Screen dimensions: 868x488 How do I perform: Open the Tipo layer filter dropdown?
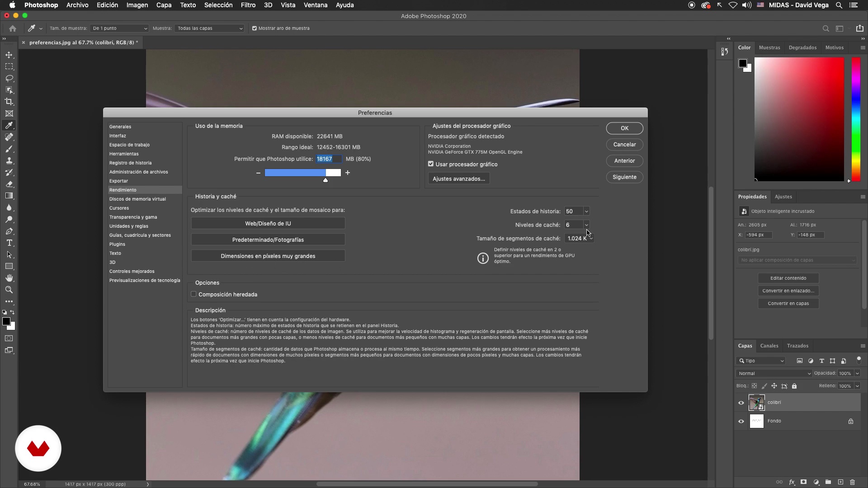coord(760,361)
